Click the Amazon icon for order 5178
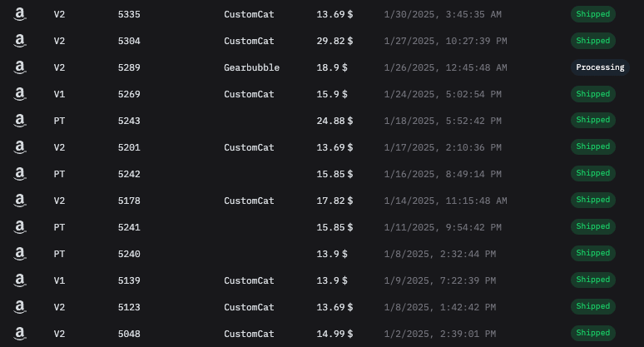 [x=18, y=201]
